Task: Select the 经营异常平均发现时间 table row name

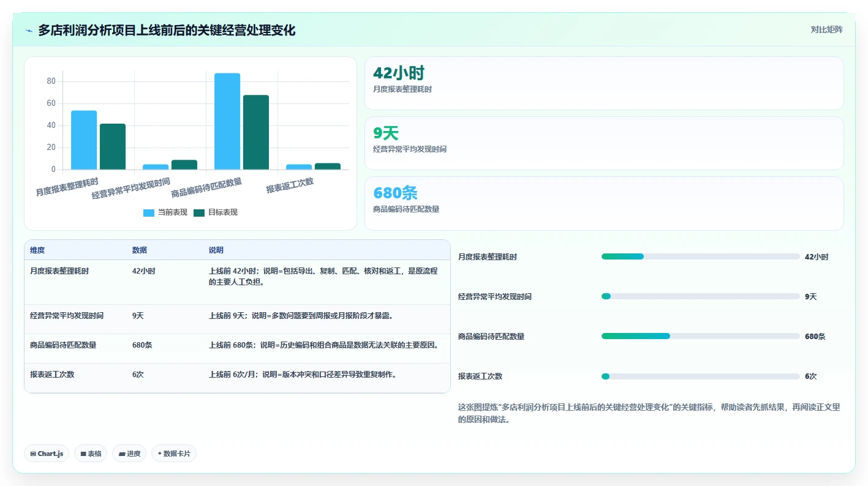Action: [x=67, y=316]
